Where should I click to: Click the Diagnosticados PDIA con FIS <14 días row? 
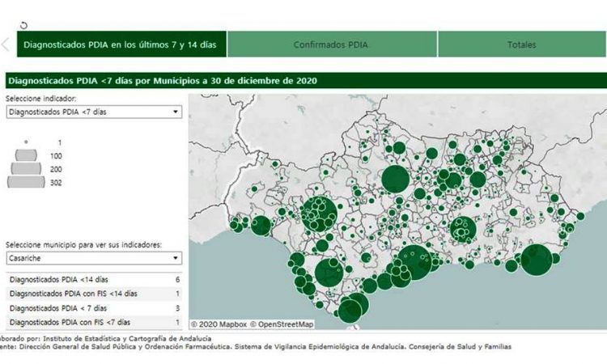[93, 294]
